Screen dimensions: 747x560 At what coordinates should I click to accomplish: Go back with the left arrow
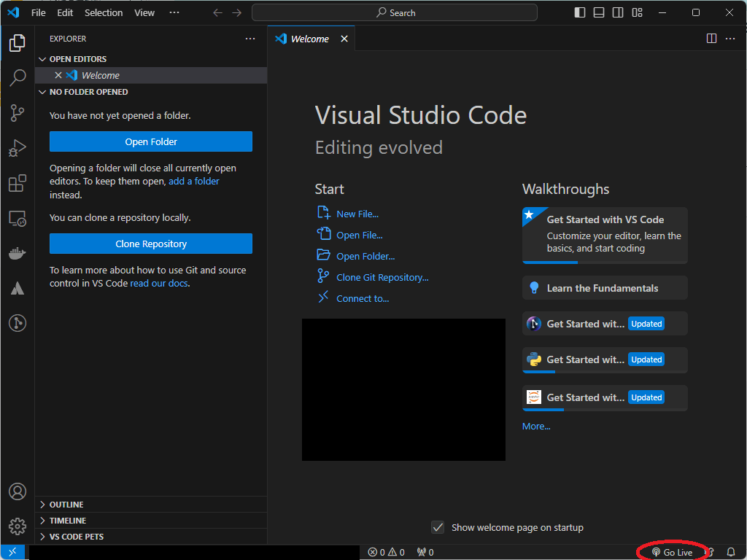[x=217, y=13]
